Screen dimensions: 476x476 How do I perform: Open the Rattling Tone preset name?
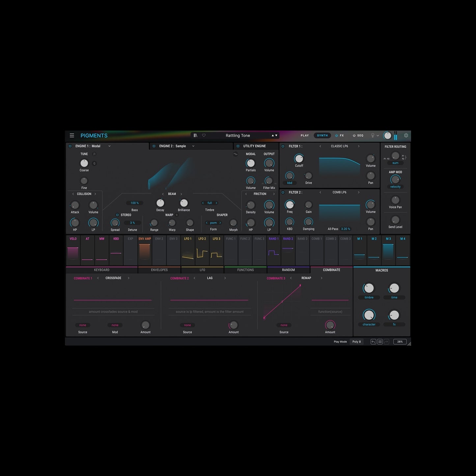click(238, 135)
